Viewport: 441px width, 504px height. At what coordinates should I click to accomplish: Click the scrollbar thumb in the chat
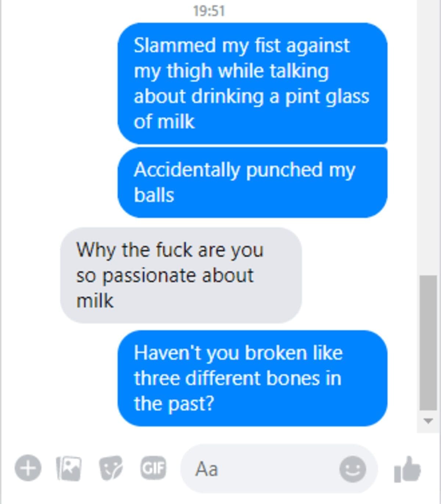[428, 342]
